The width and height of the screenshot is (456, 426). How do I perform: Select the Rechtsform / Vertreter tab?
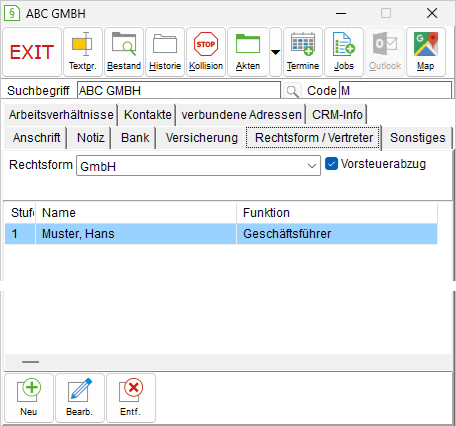(x=314, y=138)
